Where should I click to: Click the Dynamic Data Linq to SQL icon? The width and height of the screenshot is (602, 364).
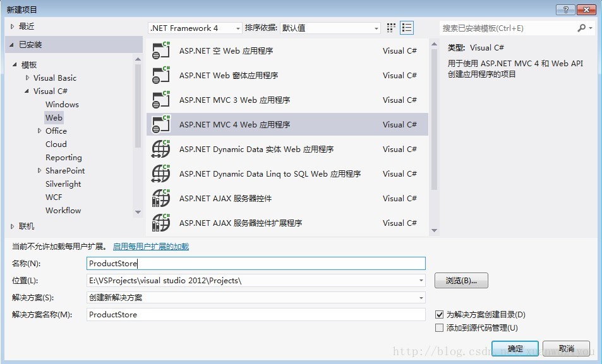pyautogui.click(x=161, y=173)
